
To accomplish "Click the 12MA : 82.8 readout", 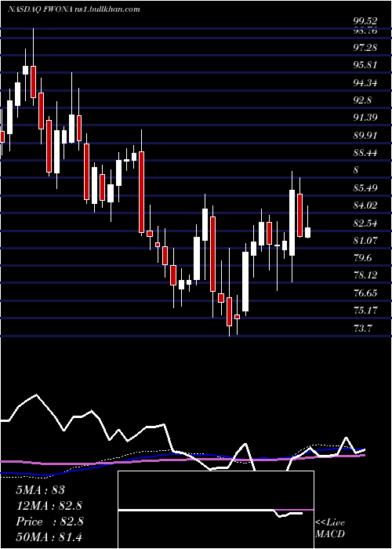I will point(49,506).
